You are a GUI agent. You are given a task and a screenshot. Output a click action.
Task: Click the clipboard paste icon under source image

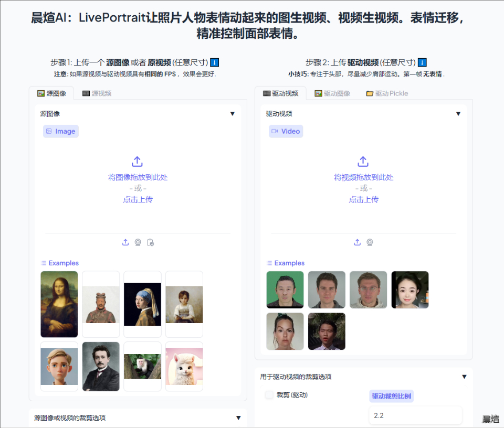[x=150, y=242]
